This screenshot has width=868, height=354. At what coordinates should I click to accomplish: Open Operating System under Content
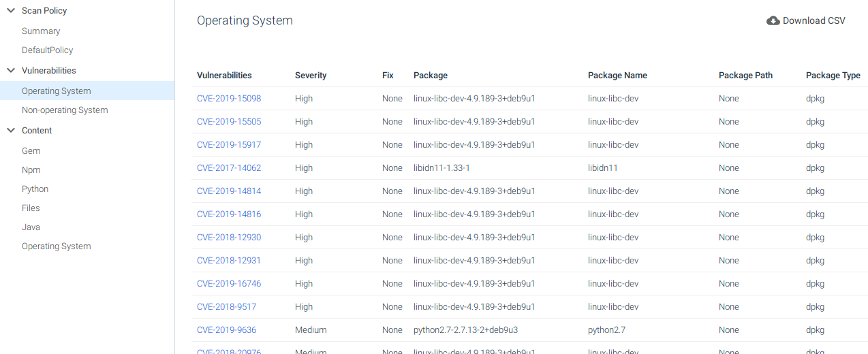(x=56, y=246)
